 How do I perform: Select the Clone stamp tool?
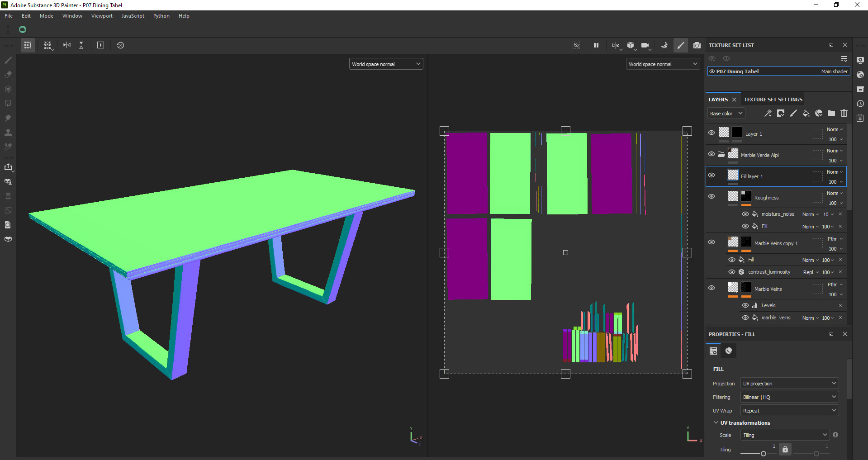pos(8,133)
